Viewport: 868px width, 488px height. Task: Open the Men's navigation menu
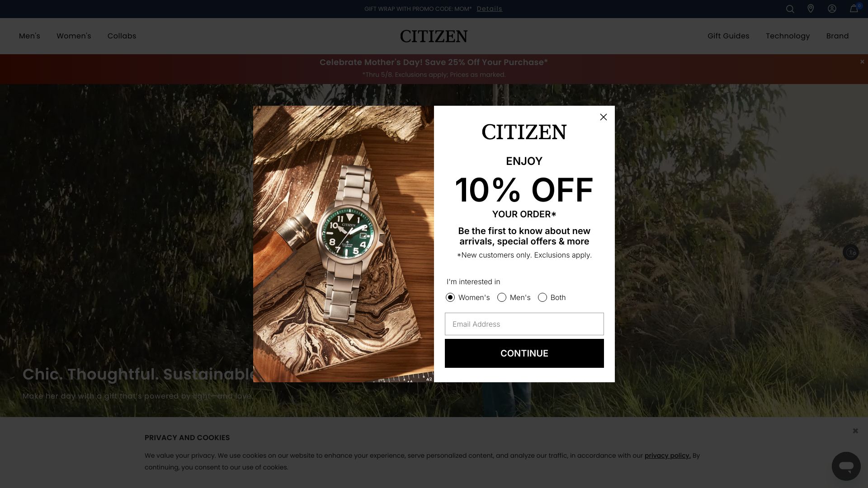[x=29, y=36]
